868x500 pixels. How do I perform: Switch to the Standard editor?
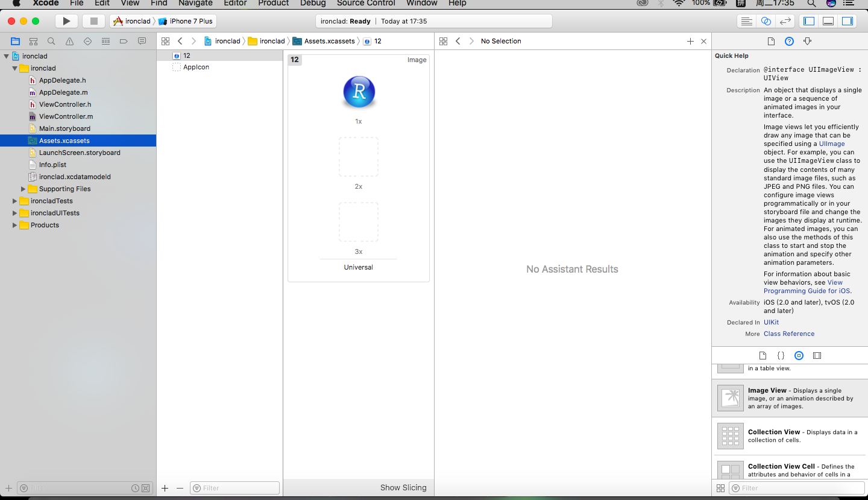747,21
